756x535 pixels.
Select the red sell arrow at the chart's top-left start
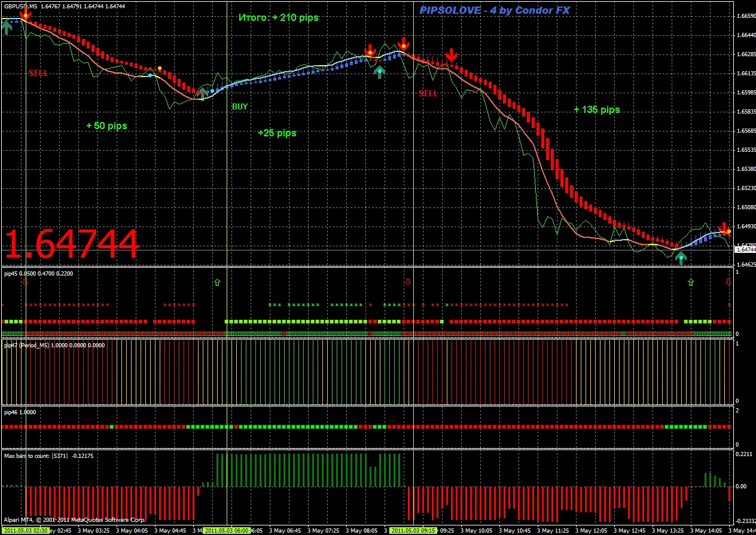(x=25, y=13)
